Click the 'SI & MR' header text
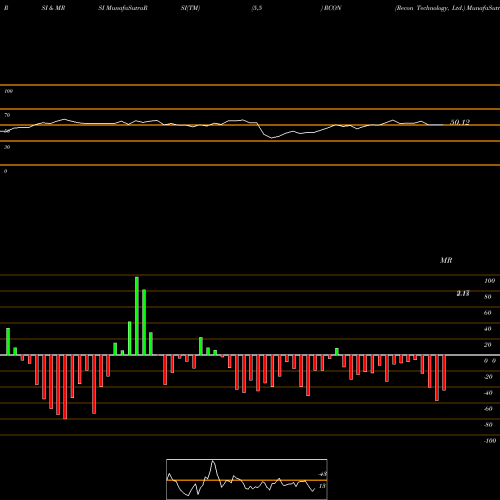The width and height of the screenshot is (500, 500). (x=53, y=8)
